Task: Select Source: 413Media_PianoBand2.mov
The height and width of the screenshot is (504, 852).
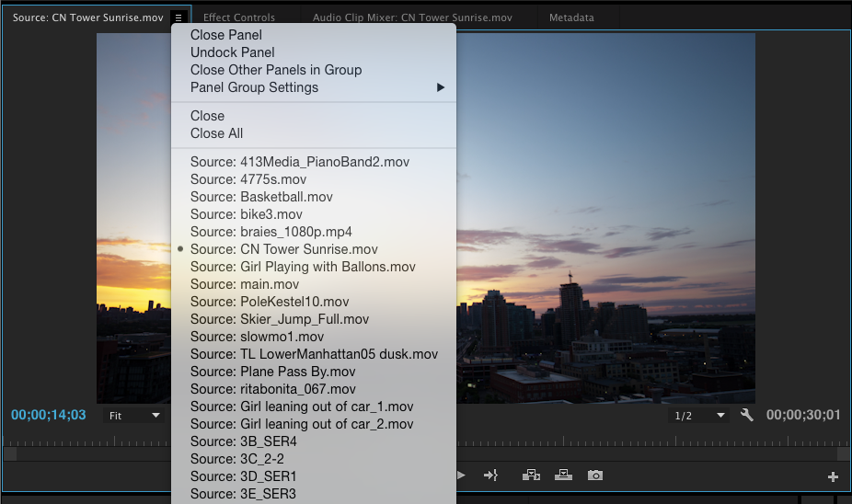Action: [314, 162]
